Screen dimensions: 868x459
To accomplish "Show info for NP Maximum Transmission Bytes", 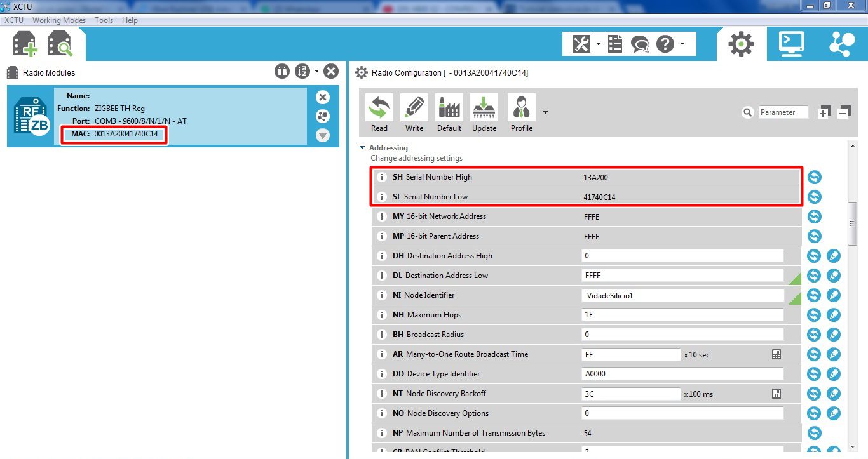I will (x=382, y=433).
